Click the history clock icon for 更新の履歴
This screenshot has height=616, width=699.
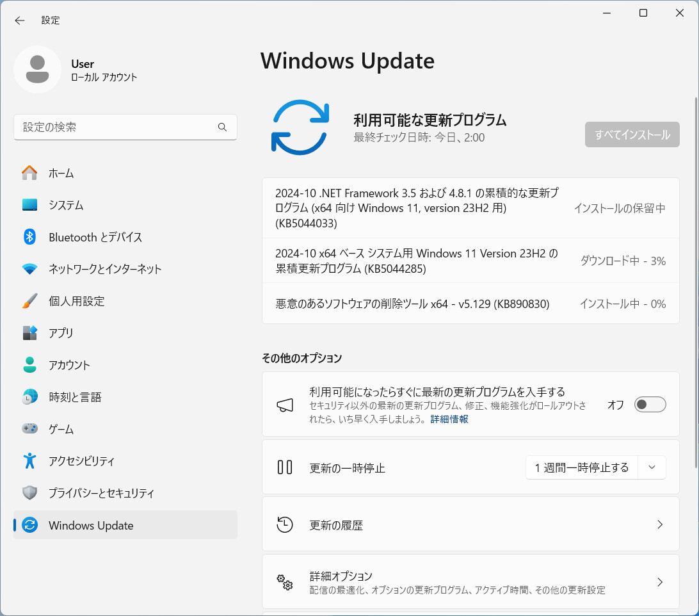(x=285, y=524)
